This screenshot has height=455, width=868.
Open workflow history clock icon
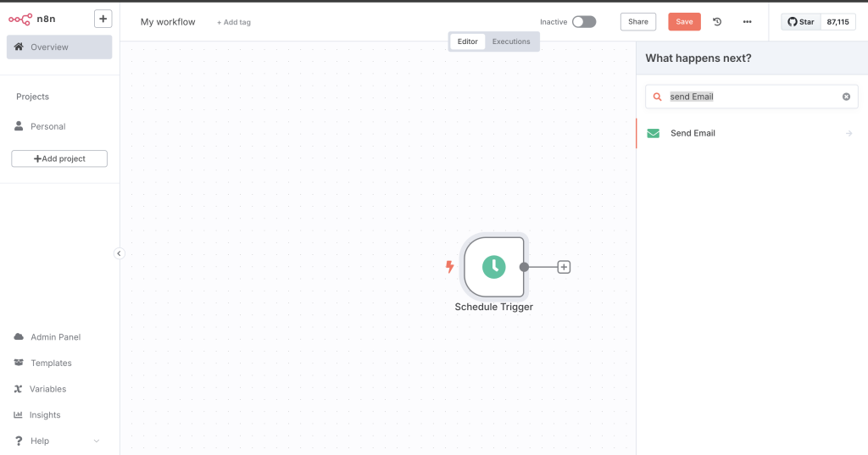717,22
